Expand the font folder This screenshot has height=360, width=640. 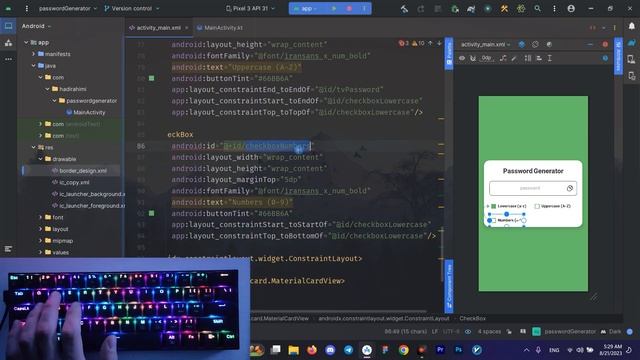pyautogui.click(x=40, y=218)
